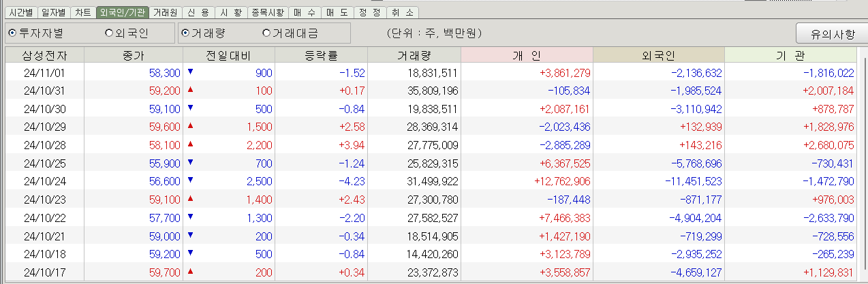Viewport: 868px width, 284px height.
Task: Click foreigner net value +143,216
Action: (x=700, y=145)
